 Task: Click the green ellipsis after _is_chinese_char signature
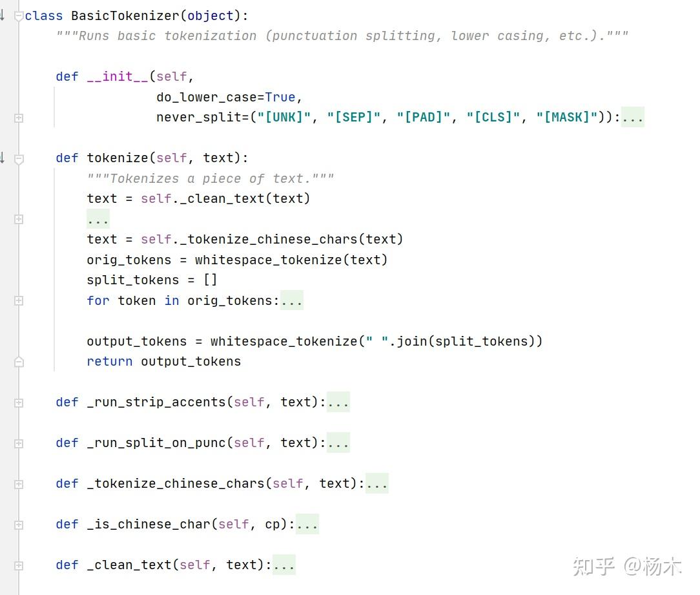pyautogui.click(x=307, y=524)
